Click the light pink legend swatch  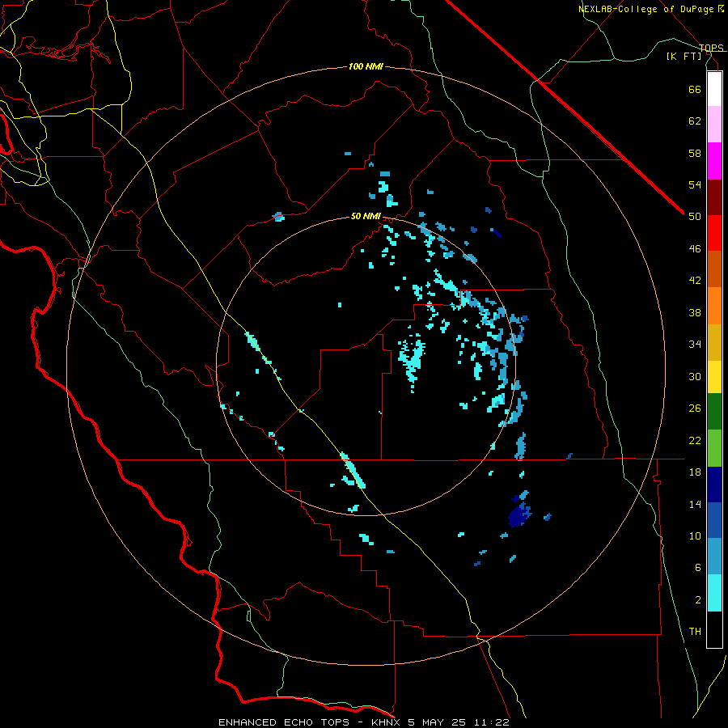click(714, 124)
